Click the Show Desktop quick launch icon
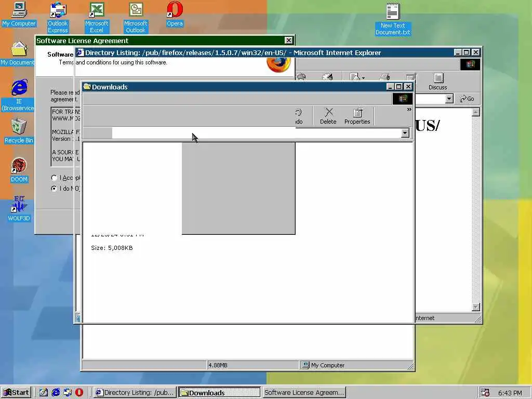532x399 pixels. pyautogui.click(x=44, y=393)
